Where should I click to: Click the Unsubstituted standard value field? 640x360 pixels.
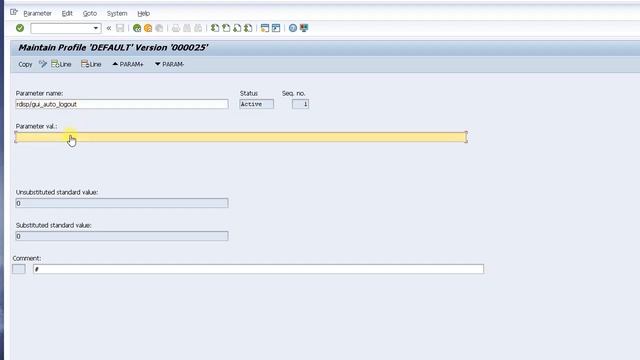[x=122, y=203]
